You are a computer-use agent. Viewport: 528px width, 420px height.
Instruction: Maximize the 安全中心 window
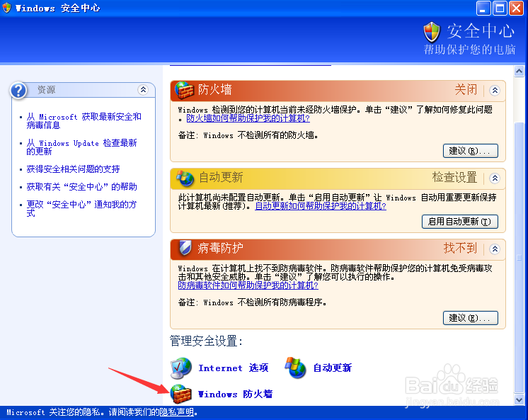(500, 8)
